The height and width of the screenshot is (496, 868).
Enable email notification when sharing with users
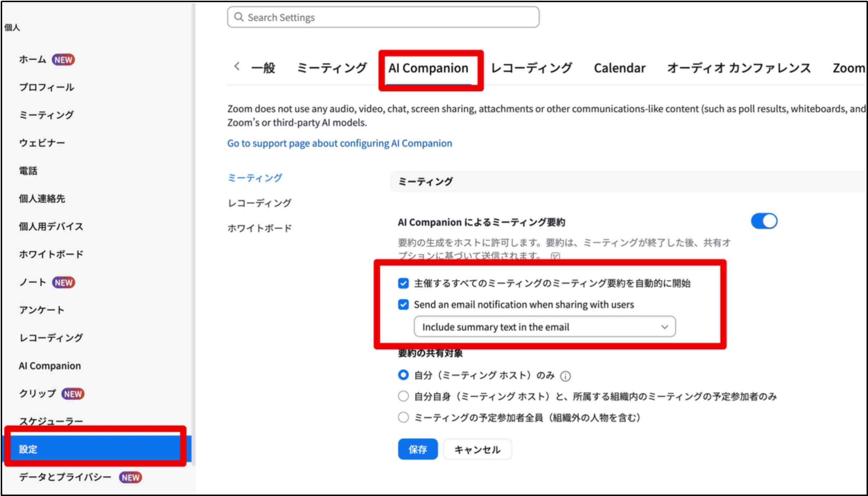tap(404, 304)
